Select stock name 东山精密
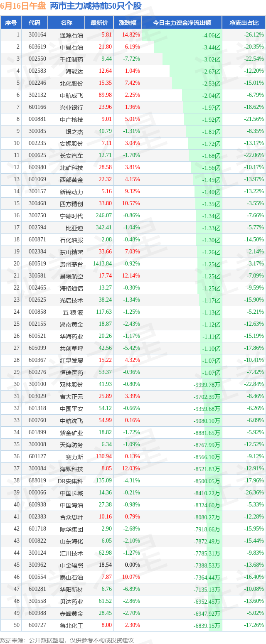 click(71, 252)
